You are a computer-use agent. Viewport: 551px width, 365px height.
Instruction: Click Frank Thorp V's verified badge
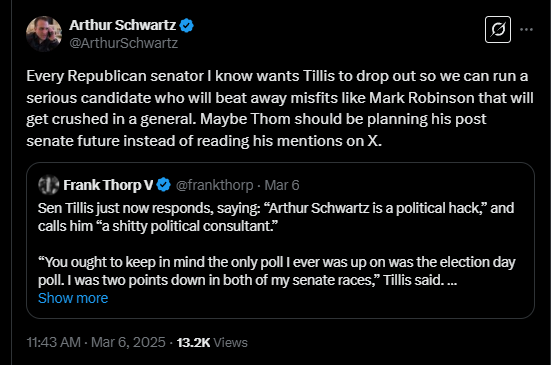click(163, 185)
